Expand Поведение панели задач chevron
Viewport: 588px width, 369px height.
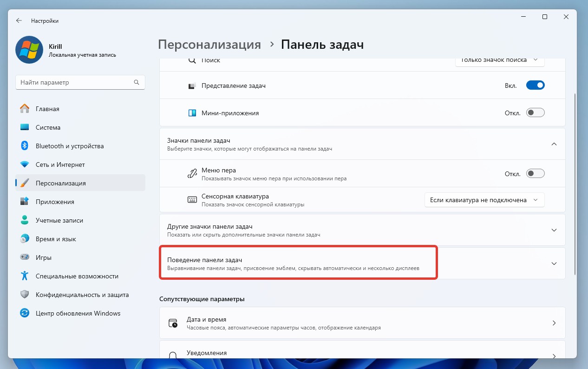[x=554, y=264]
